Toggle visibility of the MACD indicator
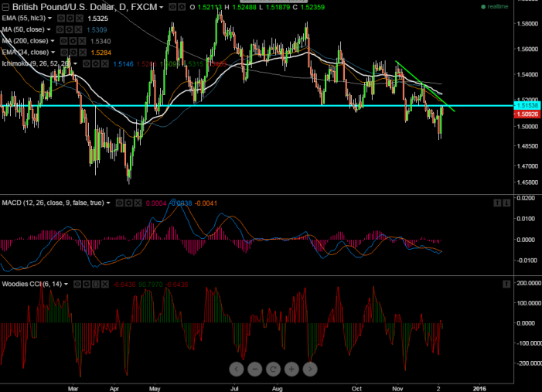Viewport: 542px width, 392px height. click(119, 203)
